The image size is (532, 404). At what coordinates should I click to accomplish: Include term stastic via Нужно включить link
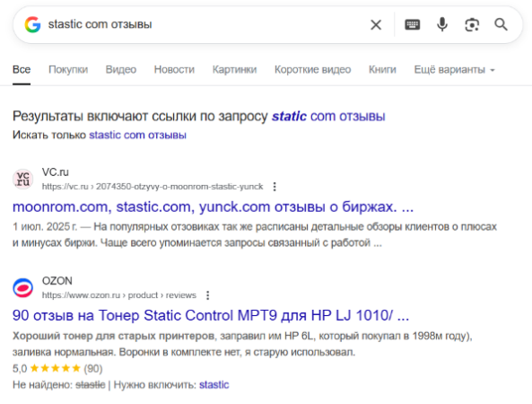(x=214, y=384)
